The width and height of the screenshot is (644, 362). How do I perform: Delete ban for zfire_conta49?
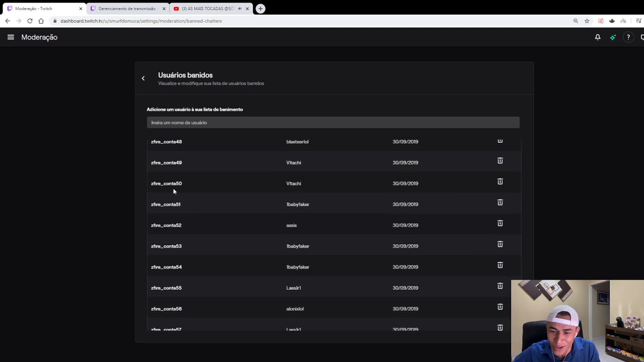500,161
